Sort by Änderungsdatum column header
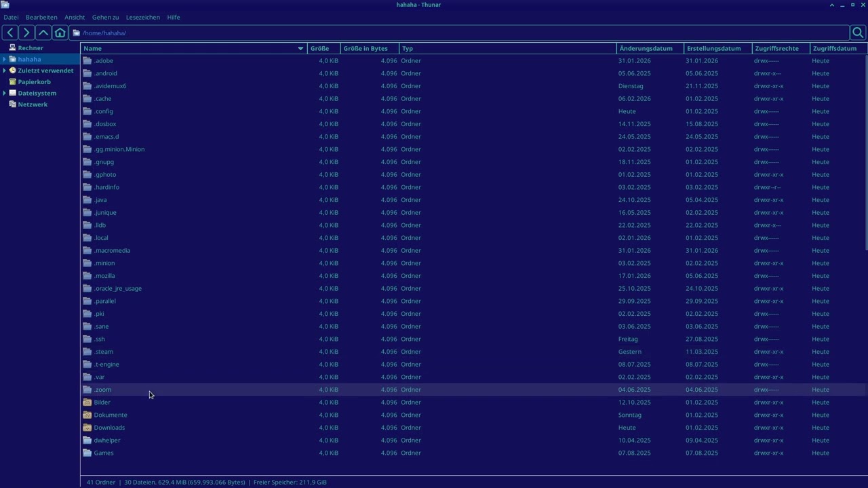This screenshot has width=868, height=488. pos(650,48)
